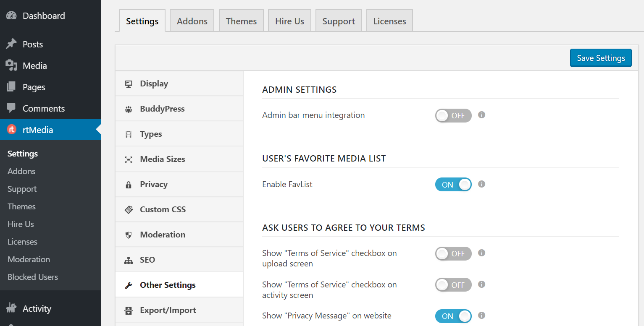Click the Other Settings wrench icon

(128, 284)
